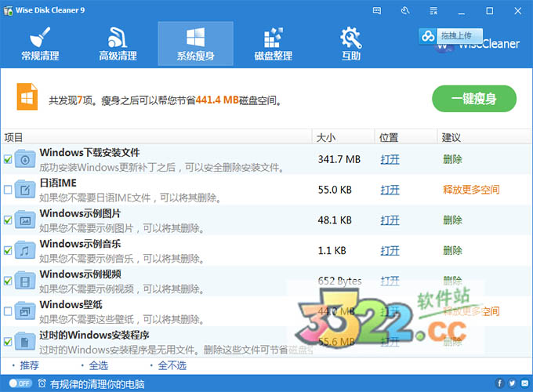Click the cloud 拖拽上传 upload icon
533x392 pixels.
point(428,36)
